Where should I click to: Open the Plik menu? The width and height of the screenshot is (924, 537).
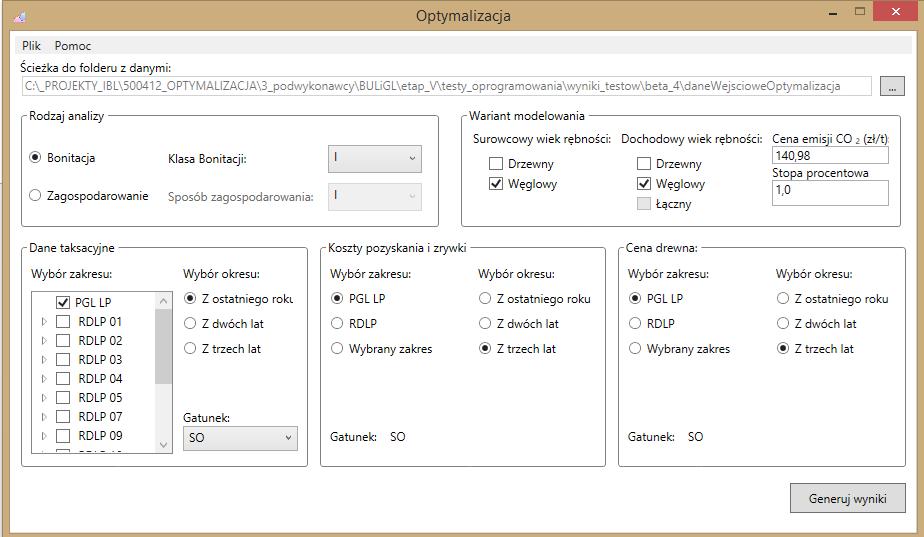click(x=31, y=45)
